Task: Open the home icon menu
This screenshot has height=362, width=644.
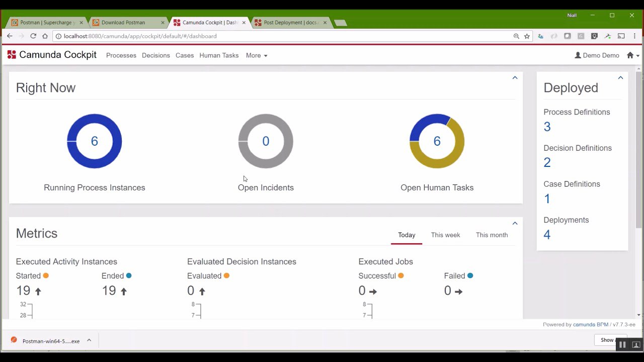Action: click(x=633, y=55)
